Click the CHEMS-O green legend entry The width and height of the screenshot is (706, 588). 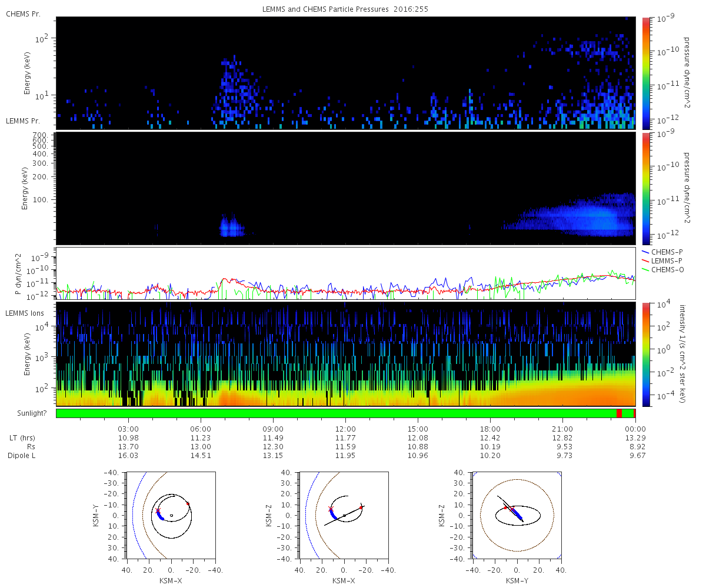coord(664,269)
